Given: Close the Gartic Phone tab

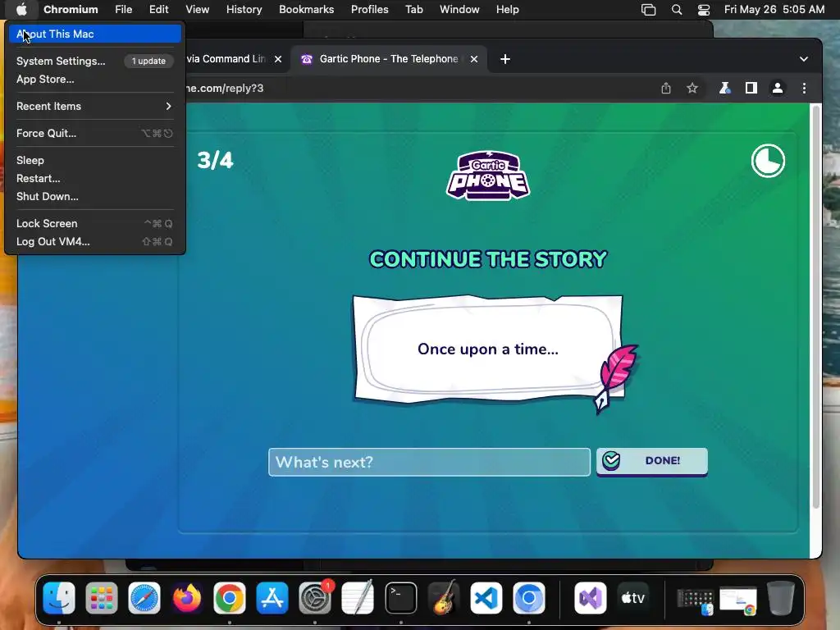Looking at the screenshot, I should click(473, 59).
